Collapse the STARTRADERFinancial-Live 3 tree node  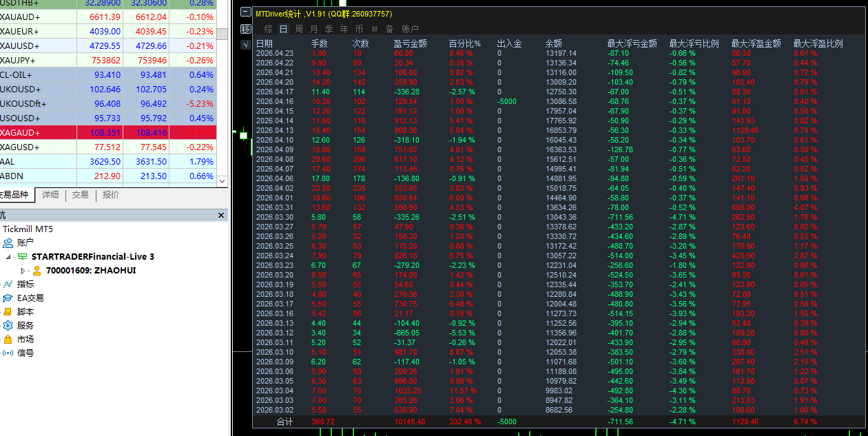[9, 257]
